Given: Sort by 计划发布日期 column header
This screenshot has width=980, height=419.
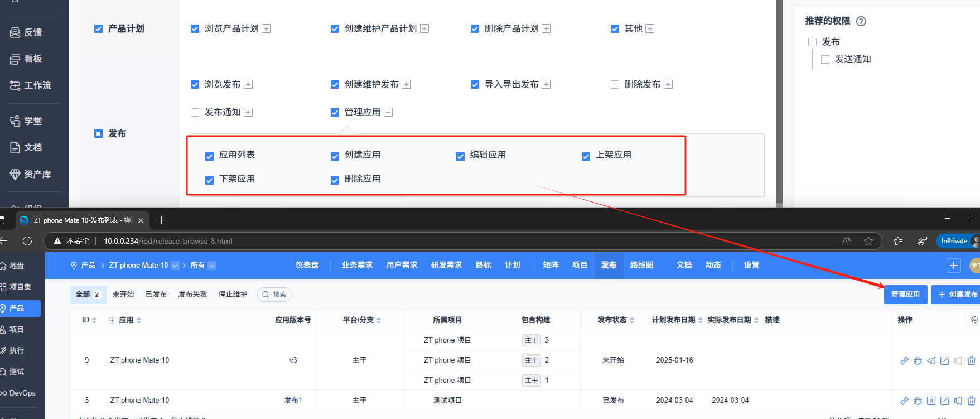Looking at the screenshot, I should (x=677, y=320).
